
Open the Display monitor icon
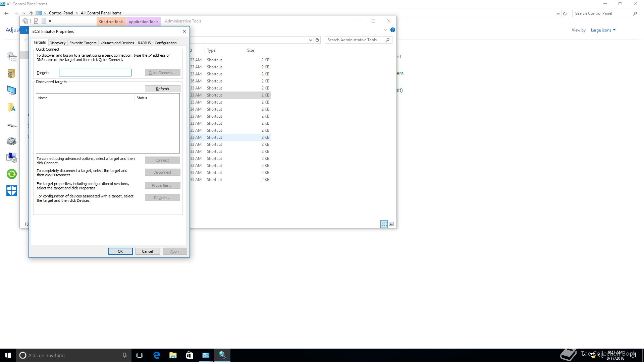point(11,90)
